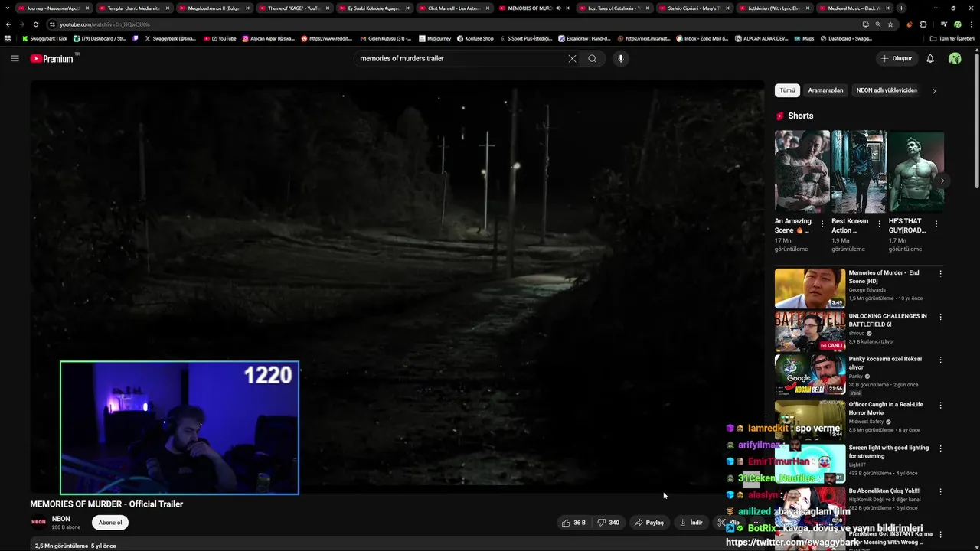
Task: Like the video with thumbs-up 36 B
Action: [573, 523]
